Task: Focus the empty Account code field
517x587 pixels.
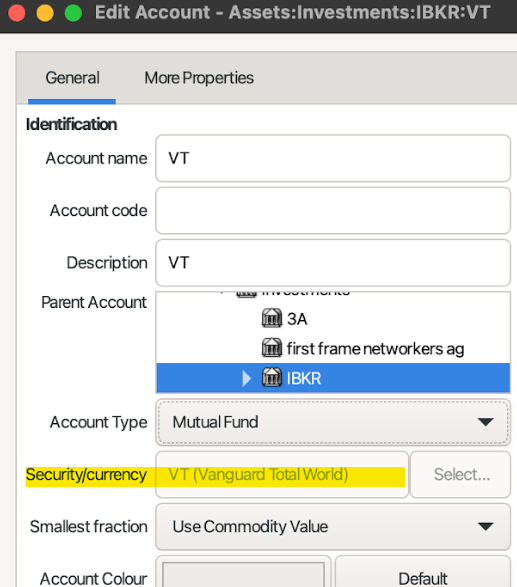Action: click(333, 211)
